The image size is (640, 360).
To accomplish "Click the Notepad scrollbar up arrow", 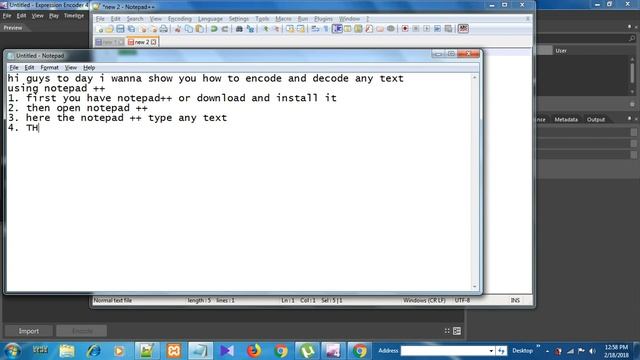I will (x=474, y=78).
